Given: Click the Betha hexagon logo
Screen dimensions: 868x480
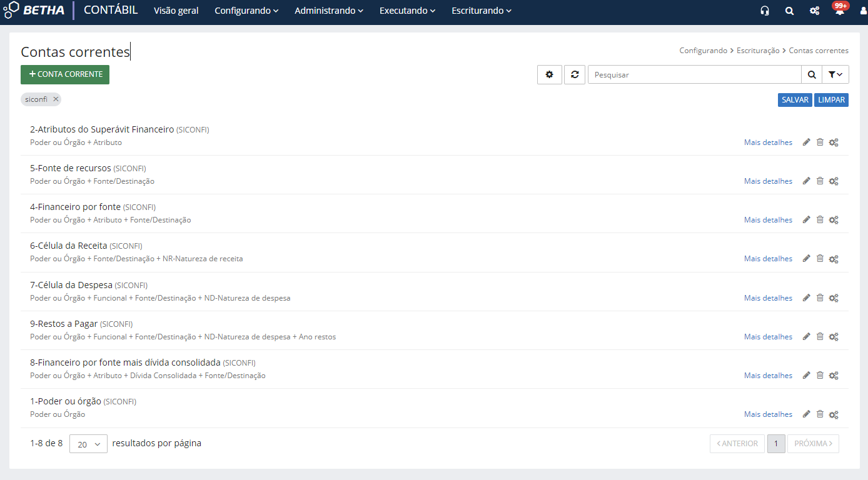Looking at the screenshot, I should tap(11, 10).
